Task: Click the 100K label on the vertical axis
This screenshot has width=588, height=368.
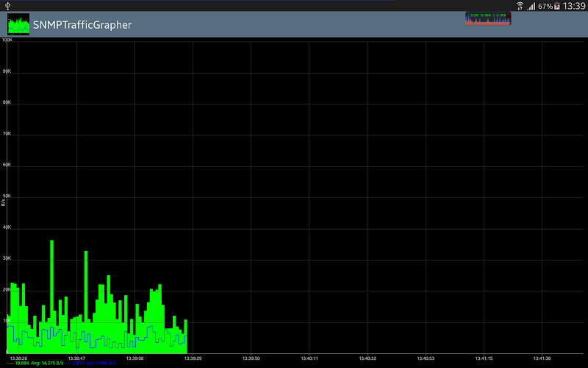Action: (x=7, y=40)
